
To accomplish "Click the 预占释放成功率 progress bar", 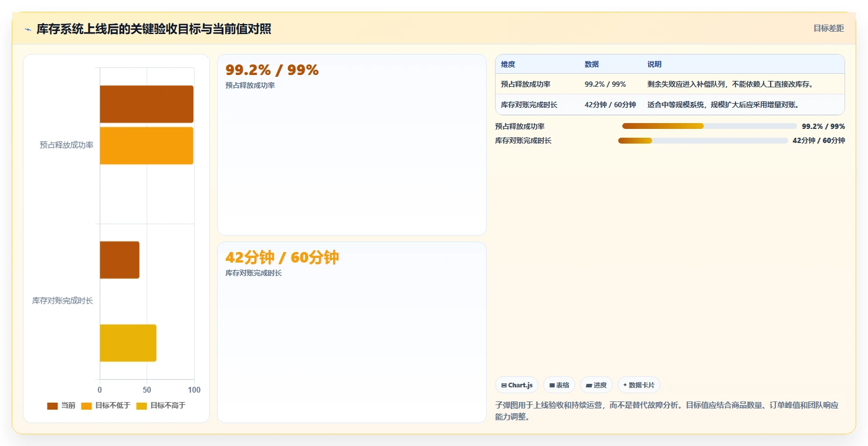I will 709,126.
